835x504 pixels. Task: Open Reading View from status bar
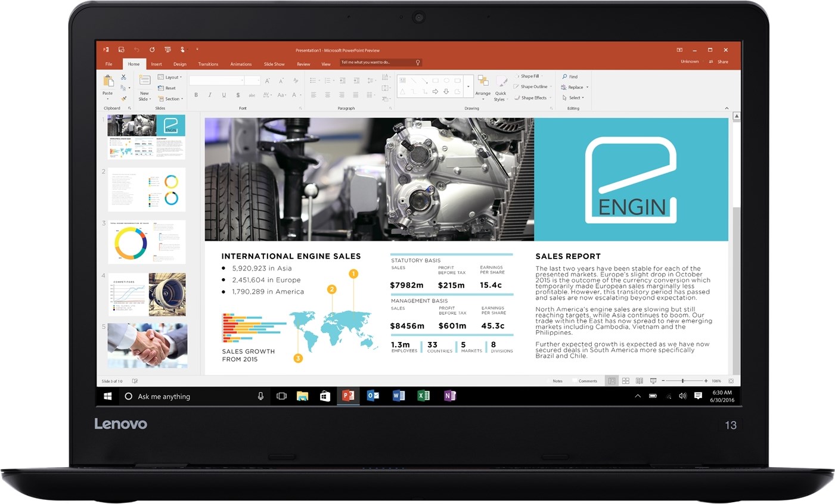point(640,381)
